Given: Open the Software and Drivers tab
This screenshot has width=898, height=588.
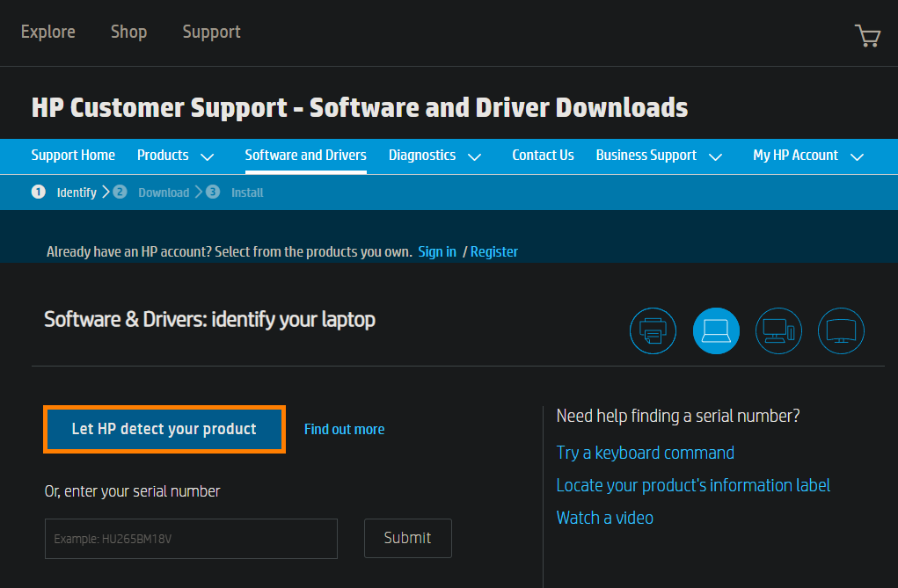Looking at the screenshot, I should click(x=306, y=156).
